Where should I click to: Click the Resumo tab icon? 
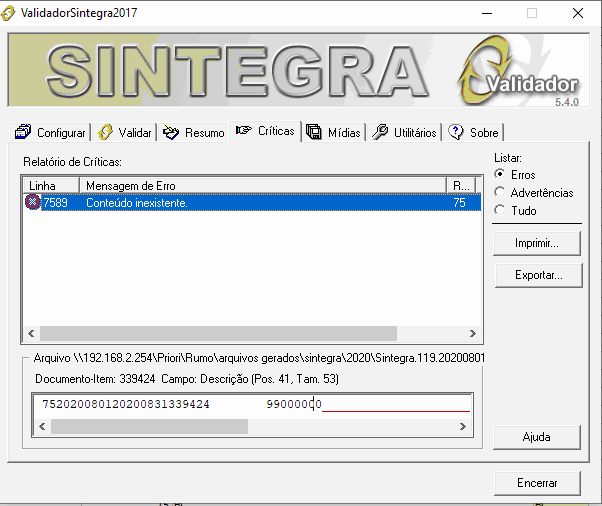[171, 132]
